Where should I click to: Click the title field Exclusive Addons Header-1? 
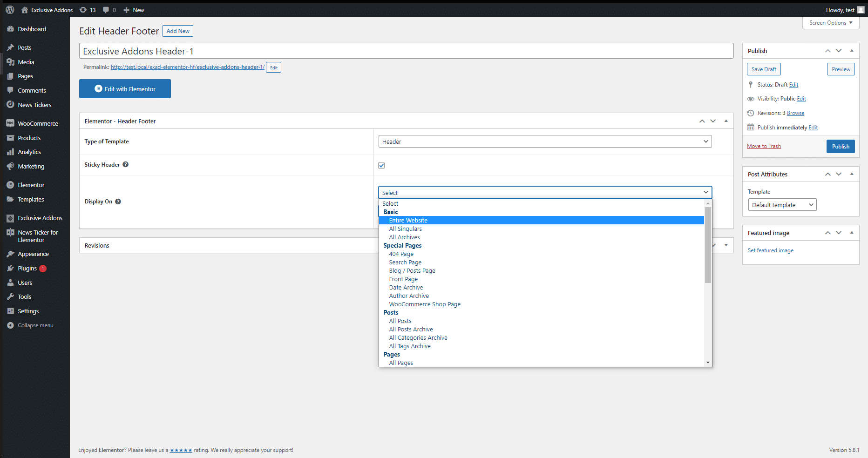click(406, 51)
